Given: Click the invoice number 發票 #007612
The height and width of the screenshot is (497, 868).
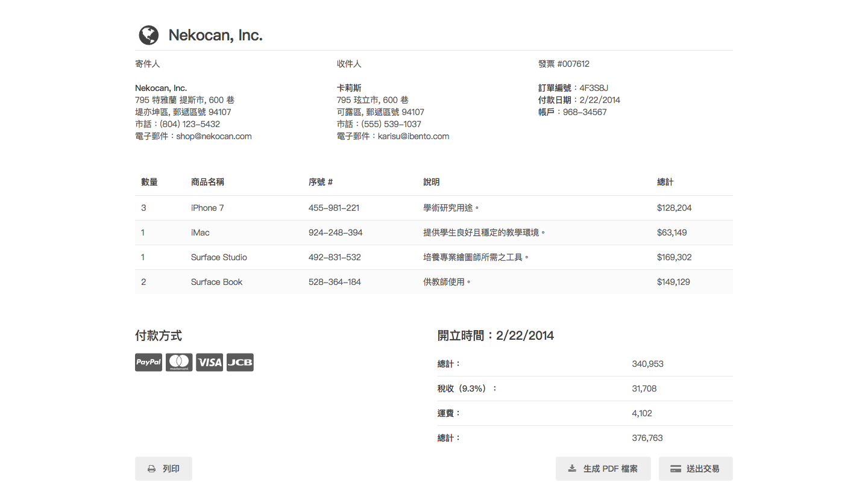Looking at the screenshot, I should click(x=564, y=64).
